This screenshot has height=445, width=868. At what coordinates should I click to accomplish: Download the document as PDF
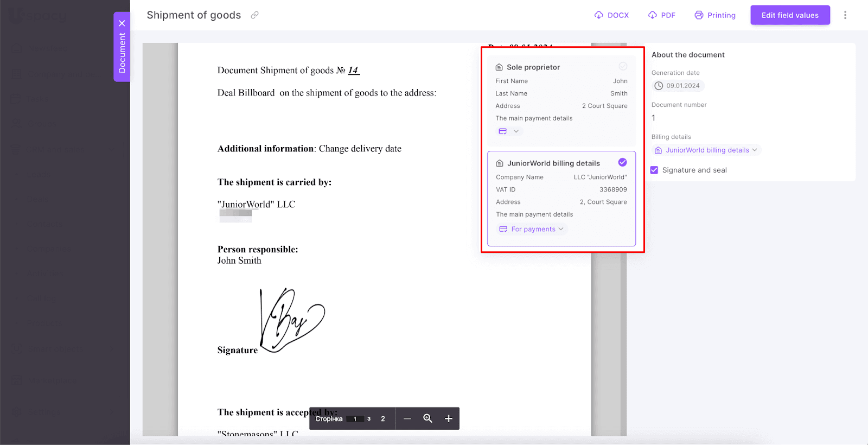click(x=661, y=15)
